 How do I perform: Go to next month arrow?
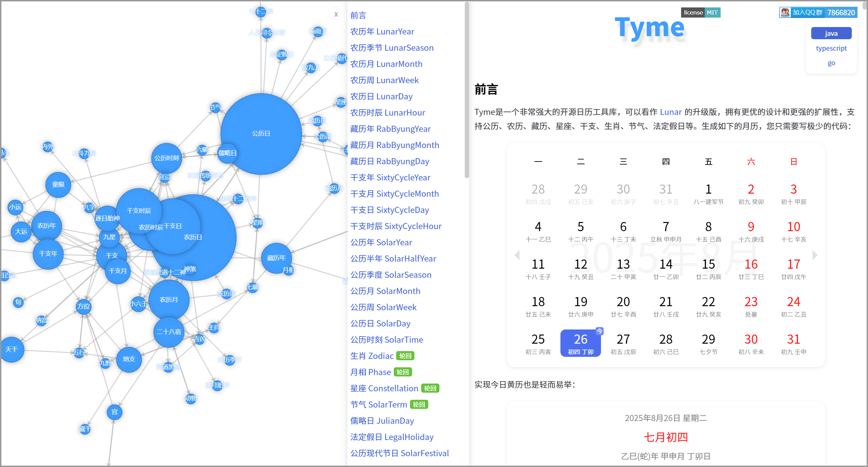coord(815,255)
